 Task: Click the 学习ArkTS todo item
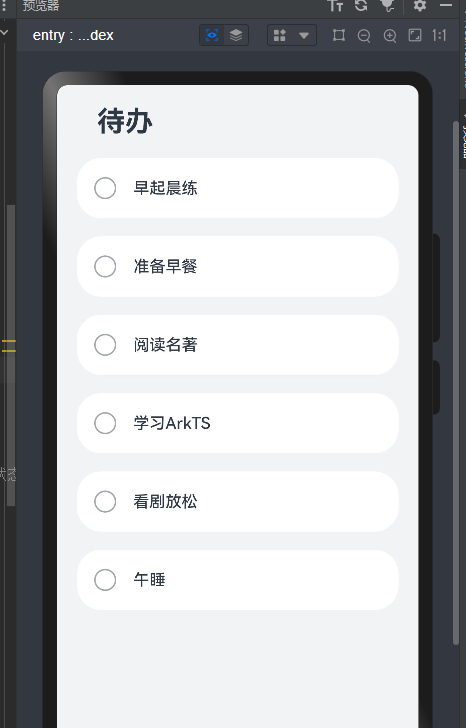[238, 423]
